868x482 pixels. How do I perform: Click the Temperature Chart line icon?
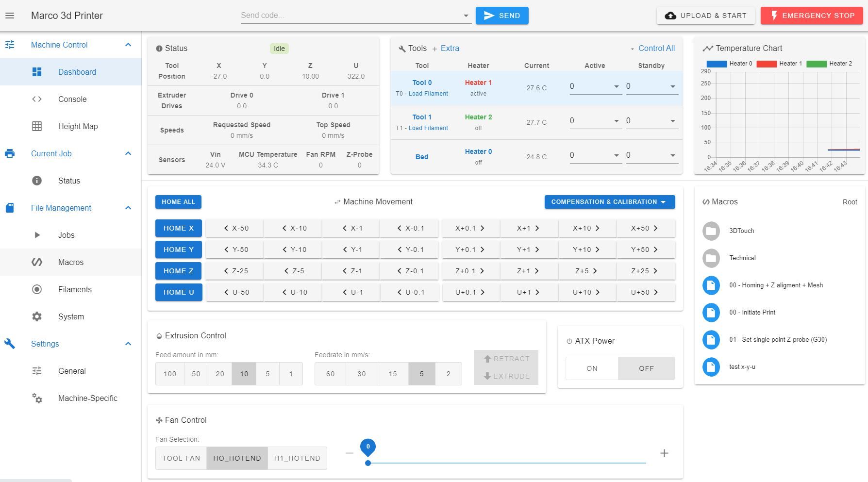coord(708,49)
